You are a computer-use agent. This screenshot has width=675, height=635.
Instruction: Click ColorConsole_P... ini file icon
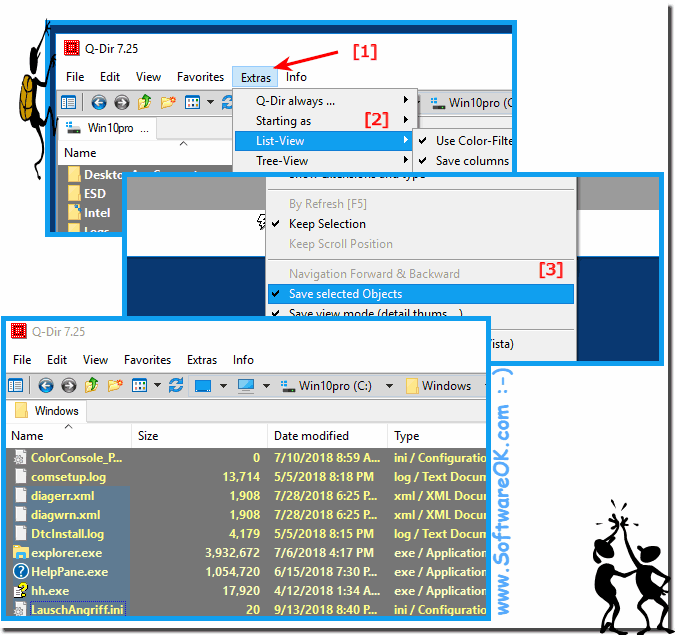click(x=20, y=457)
